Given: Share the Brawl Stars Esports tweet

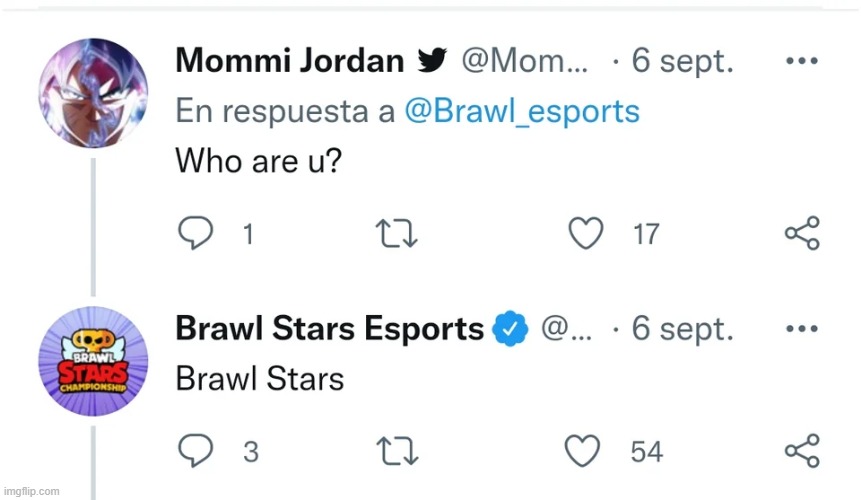Looking at the screenshot, I should (x=802, y=451).
